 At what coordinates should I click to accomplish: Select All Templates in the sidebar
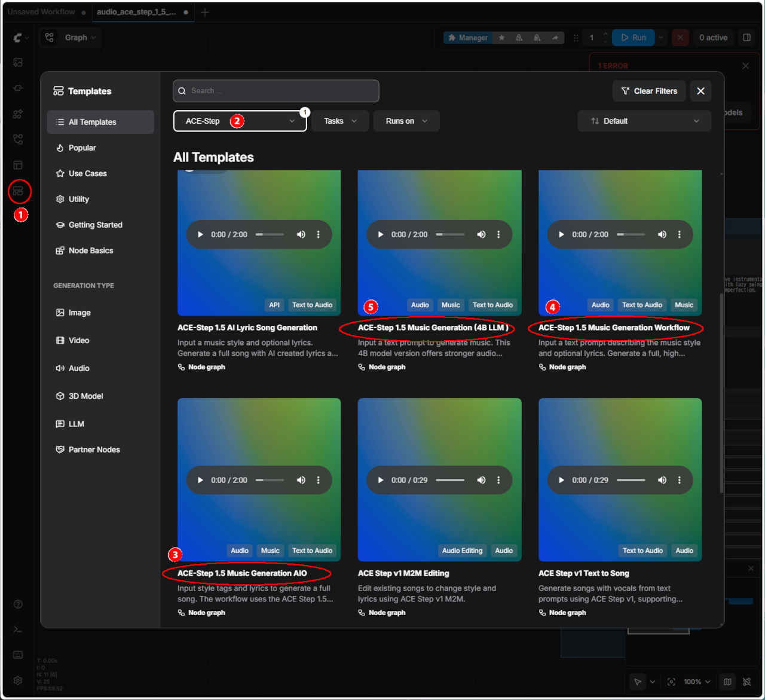point(100,122)
